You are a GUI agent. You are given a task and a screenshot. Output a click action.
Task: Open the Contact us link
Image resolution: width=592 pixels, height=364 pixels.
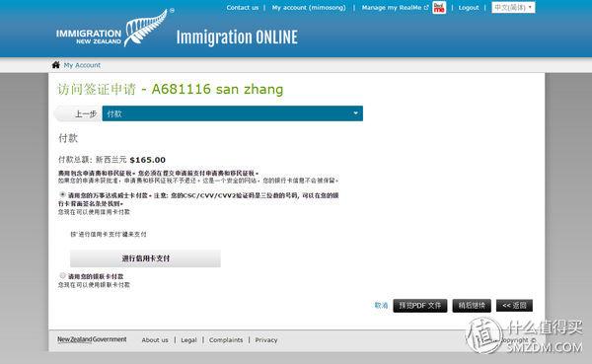tap(243, 8)
